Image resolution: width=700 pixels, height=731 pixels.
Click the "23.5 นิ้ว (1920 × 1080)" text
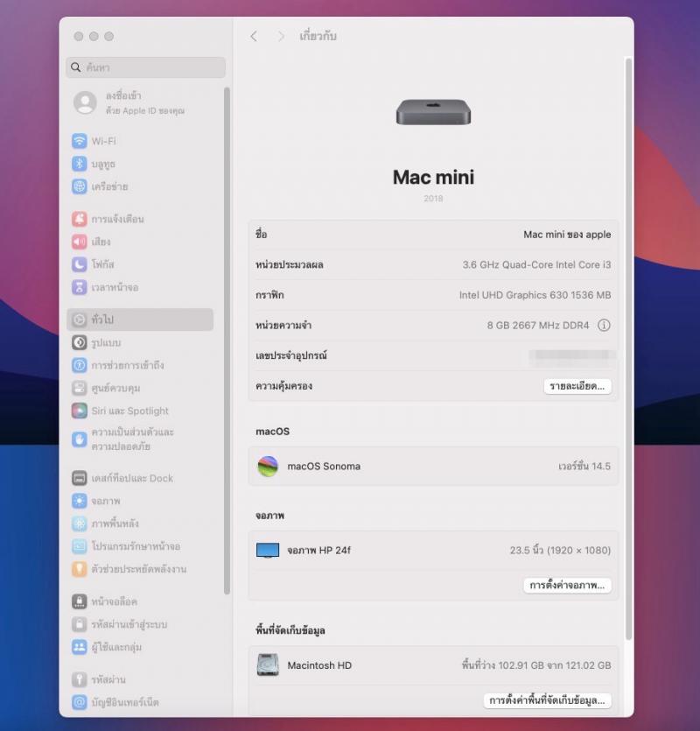(560, 550)
